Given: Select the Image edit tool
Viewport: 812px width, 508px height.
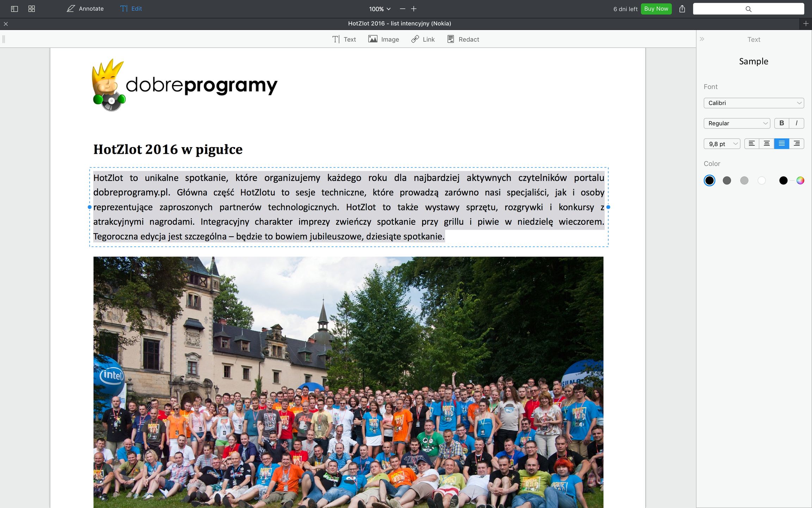Looking at the screenshot, I should (x=383, y=39).
